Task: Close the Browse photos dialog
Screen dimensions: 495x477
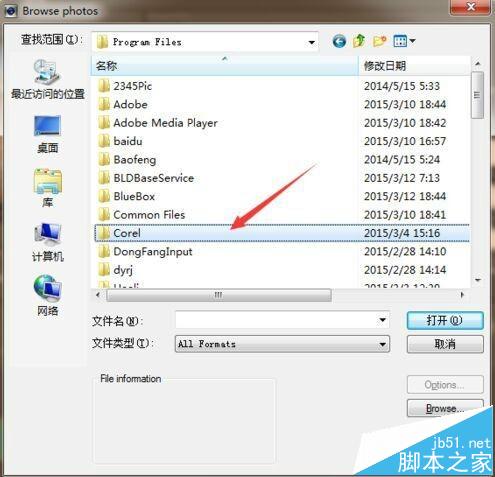Action: [470, 7]
